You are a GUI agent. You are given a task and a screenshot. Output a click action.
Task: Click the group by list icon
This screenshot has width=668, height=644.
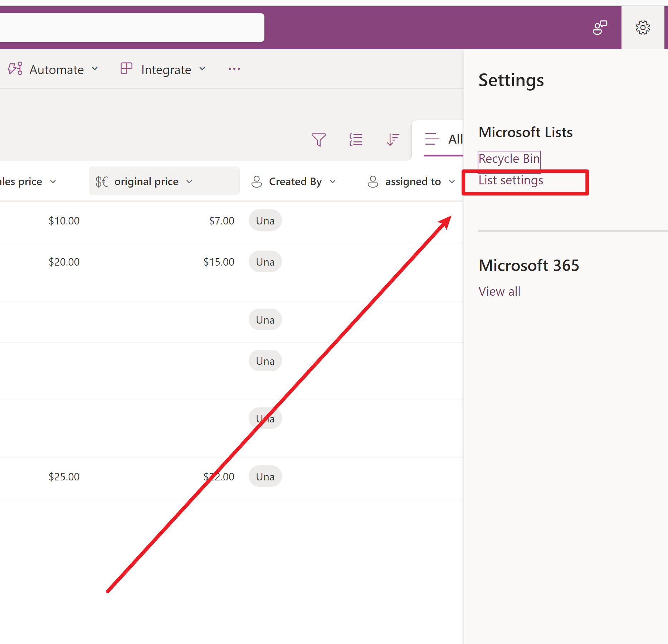356,140
